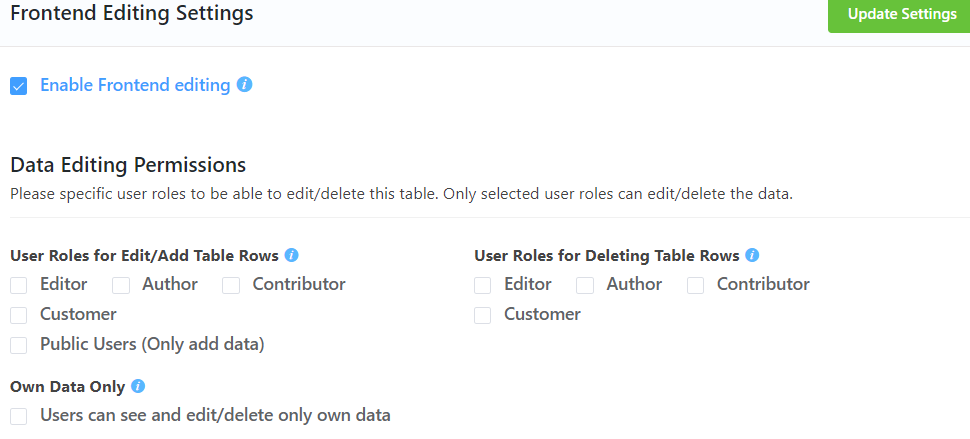Tick Contributor checkbox for Edit/Add Table Rows

[x=231, y=285]
